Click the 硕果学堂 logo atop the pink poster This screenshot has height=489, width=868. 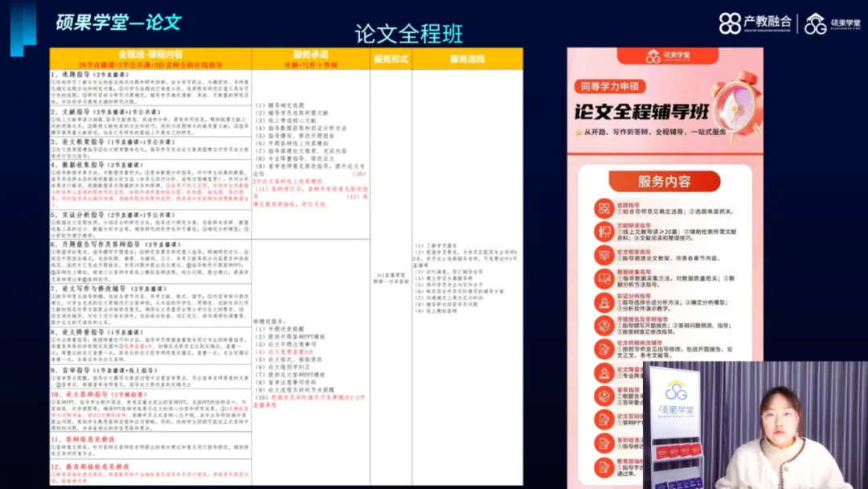tap(668, 56)
